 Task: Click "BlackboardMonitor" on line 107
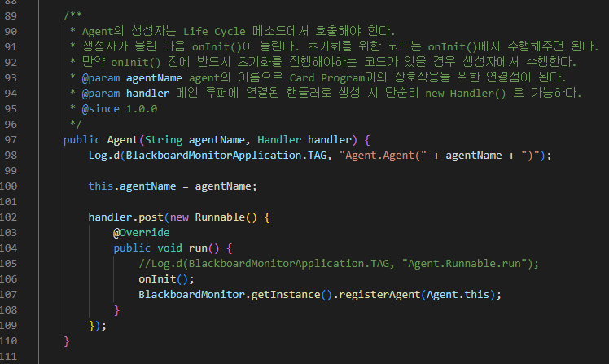pyautogui.click(x=192, y=295)
